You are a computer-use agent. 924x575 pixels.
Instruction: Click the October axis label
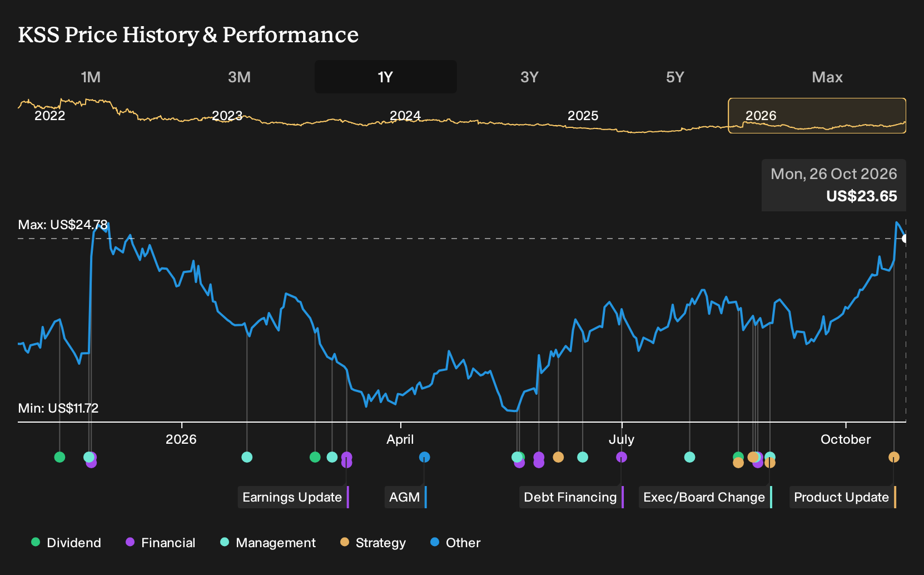coord(846,439)
